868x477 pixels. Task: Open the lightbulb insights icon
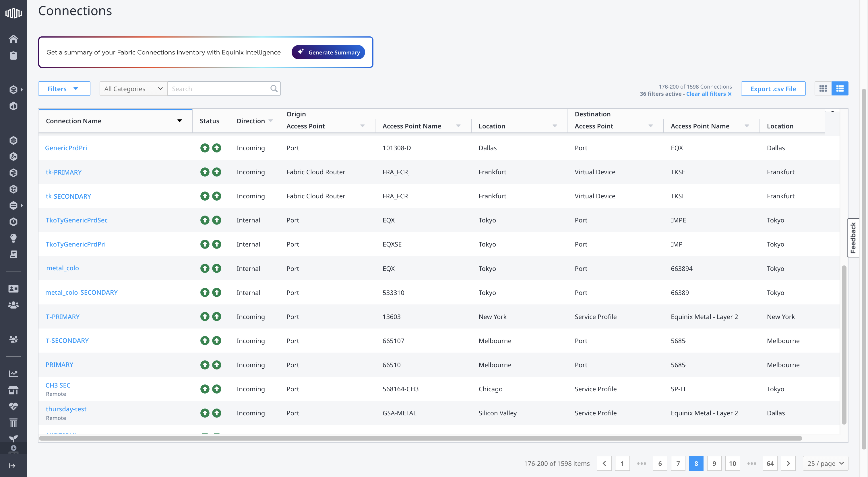(x=13, y=238)
